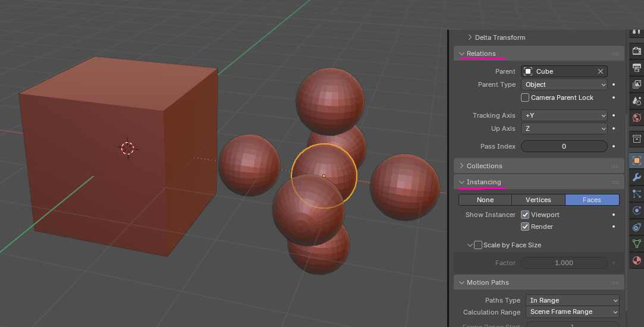Set instancing to Vertices
Viewport: 644px width, 327px height.
pyautogui.click(x=538, y=200)
